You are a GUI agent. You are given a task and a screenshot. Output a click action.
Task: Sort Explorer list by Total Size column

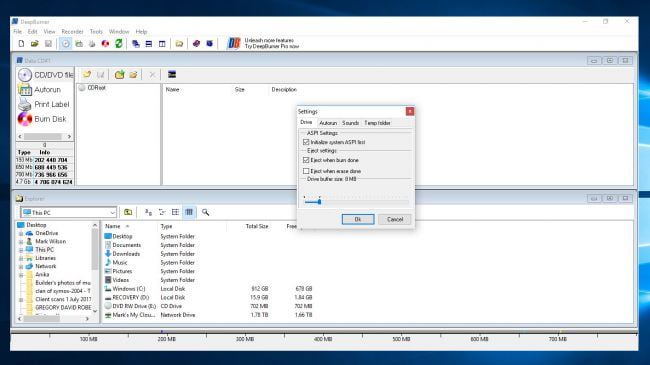point(249,226)
